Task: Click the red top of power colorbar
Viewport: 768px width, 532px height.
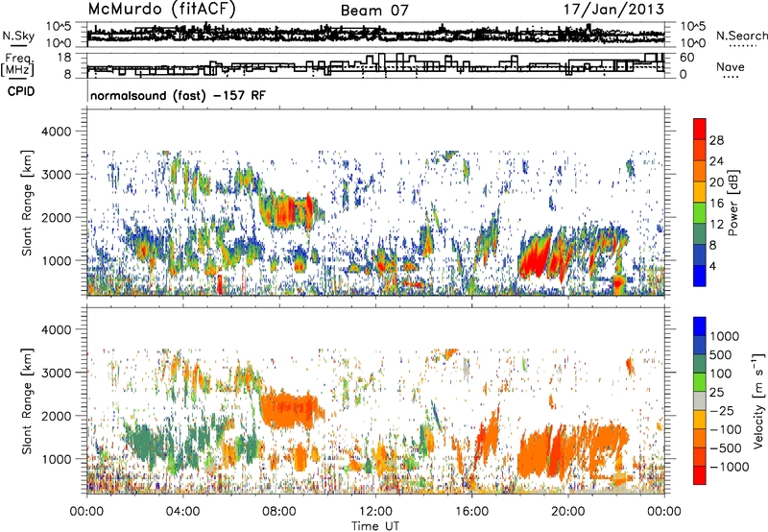Action: (x=700, y=129)
